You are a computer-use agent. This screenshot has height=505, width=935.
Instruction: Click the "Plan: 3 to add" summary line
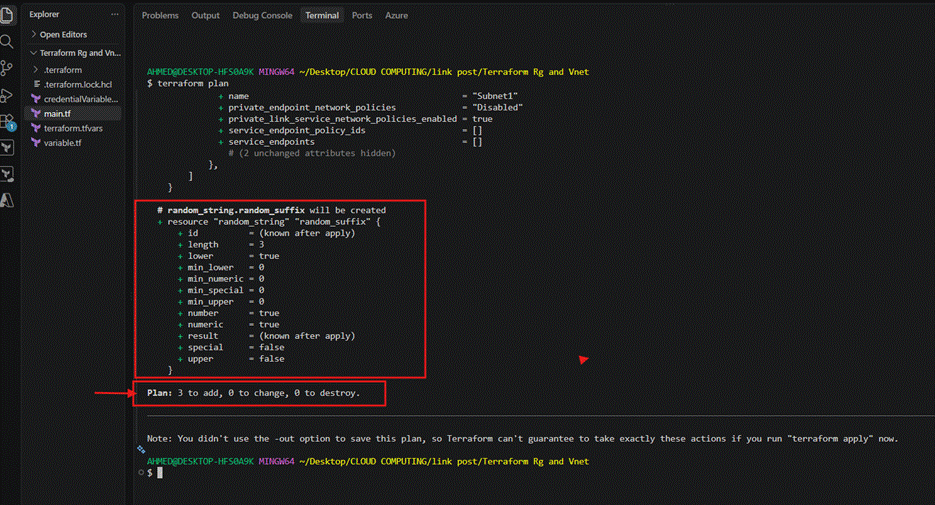(253, 393)
